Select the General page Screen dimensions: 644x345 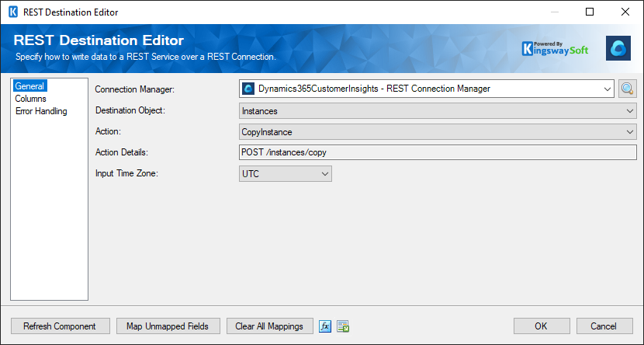(29, 86)
